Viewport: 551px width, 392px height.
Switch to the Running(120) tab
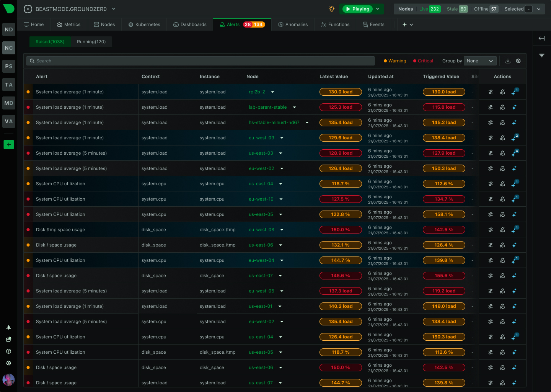pos(91,42)
